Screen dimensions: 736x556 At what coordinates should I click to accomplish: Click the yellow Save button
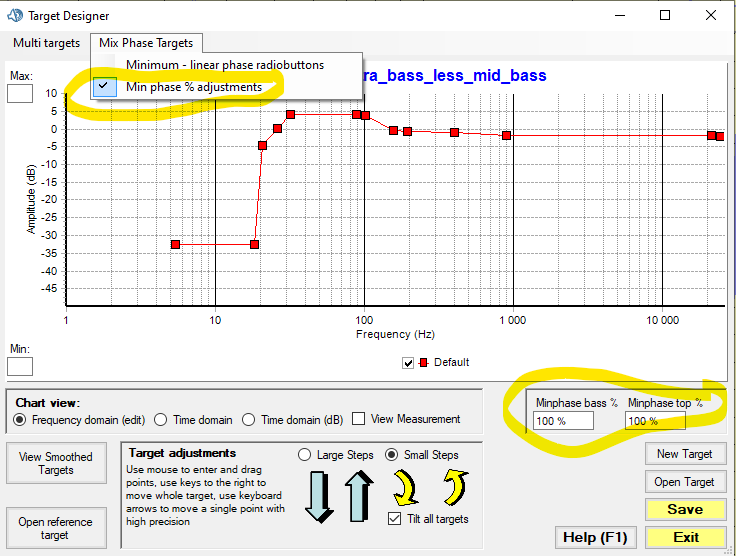click(685, 509)
